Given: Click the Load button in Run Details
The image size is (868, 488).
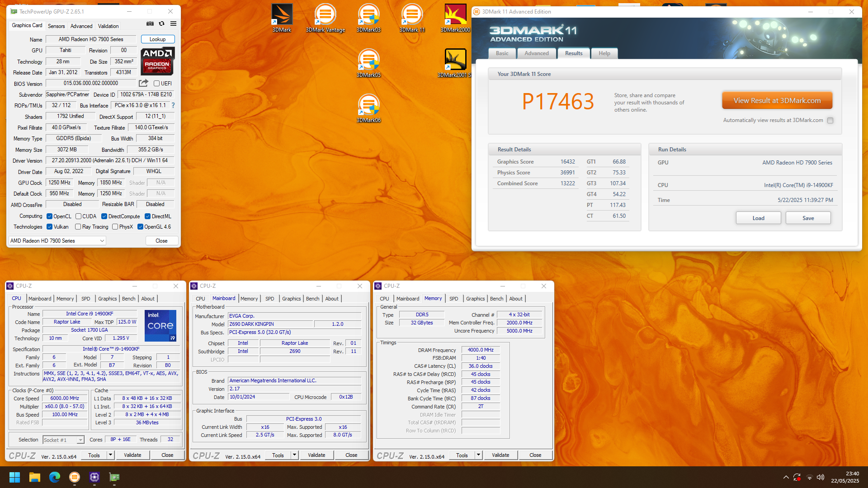Looking at the screenshot, I should 758,218.
